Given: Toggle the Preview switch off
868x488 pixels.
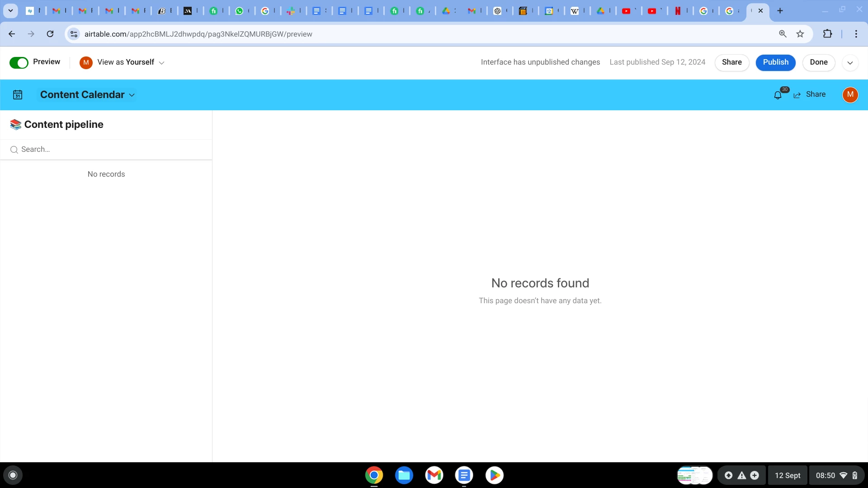Looking at the screenshot, I should [19, 62].
